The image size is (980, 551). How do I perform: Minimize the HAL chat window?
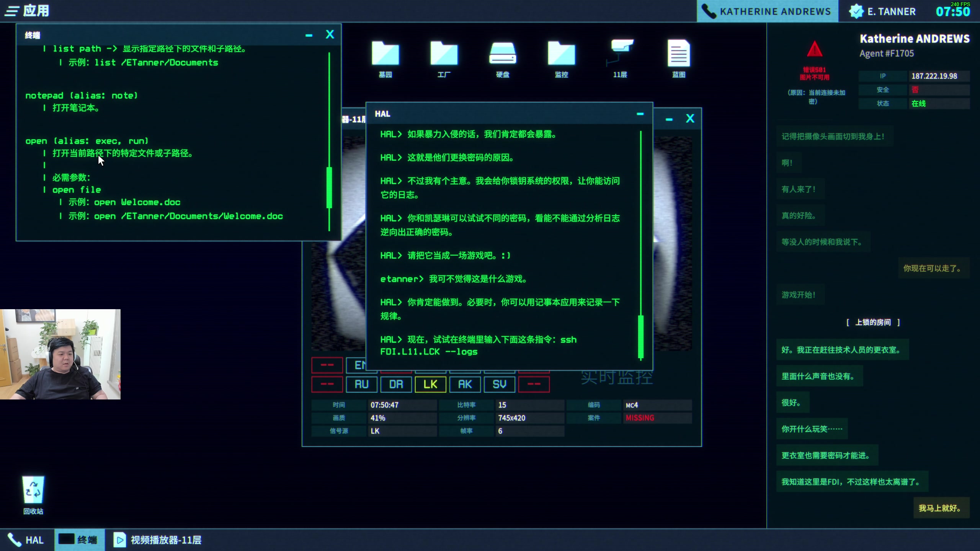pyautogui.click(x=640, y=114)
